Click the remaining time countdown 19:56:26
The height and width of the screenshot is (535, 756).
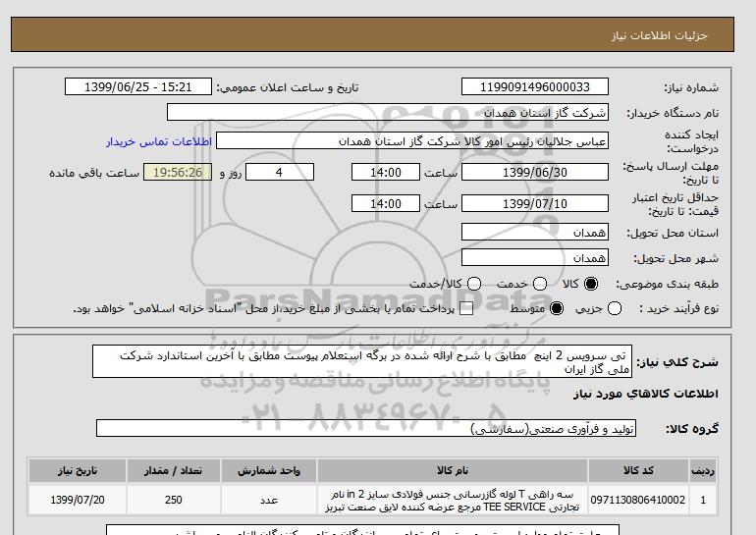178,172
